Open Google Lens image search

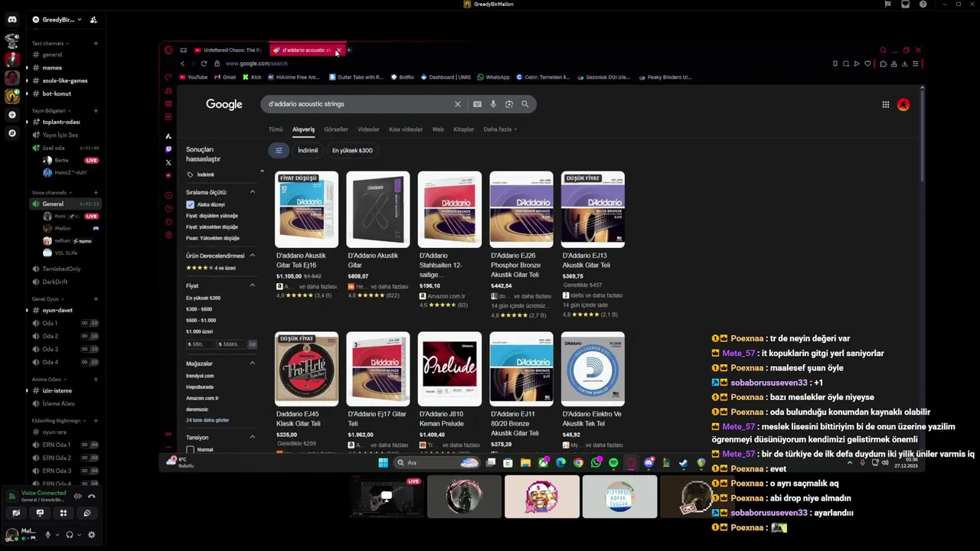(509, 104)
